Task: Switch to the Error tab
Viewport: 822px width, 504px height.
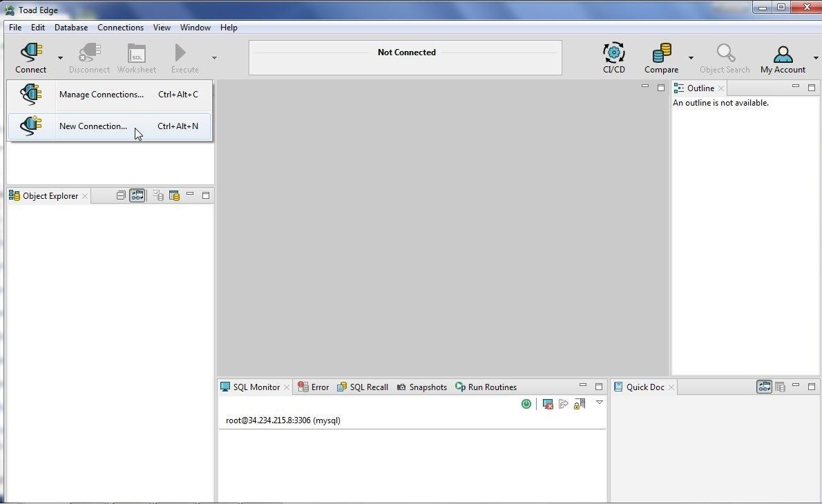Action: [x=314, y=387]
